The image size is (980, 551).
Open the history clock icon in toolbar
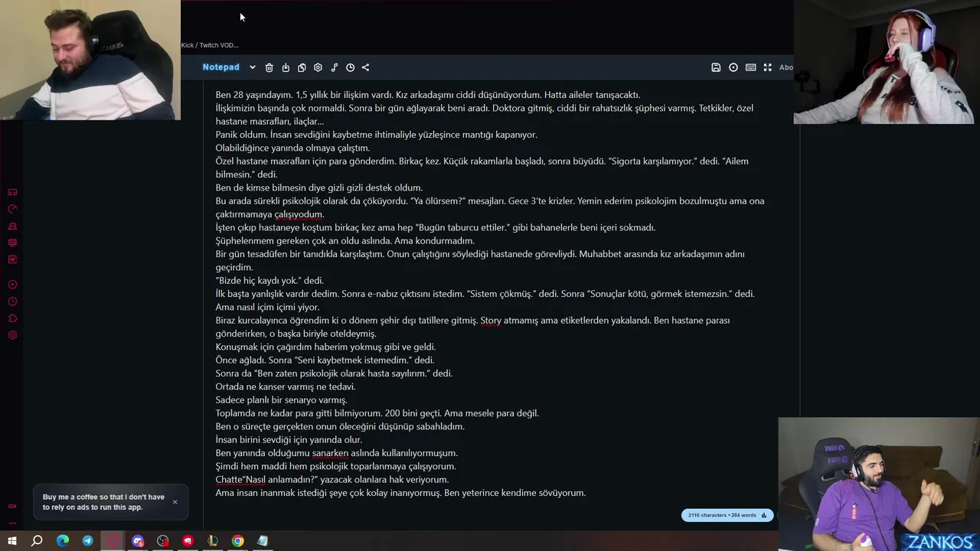pyautogui.click(x=350, y=67)
